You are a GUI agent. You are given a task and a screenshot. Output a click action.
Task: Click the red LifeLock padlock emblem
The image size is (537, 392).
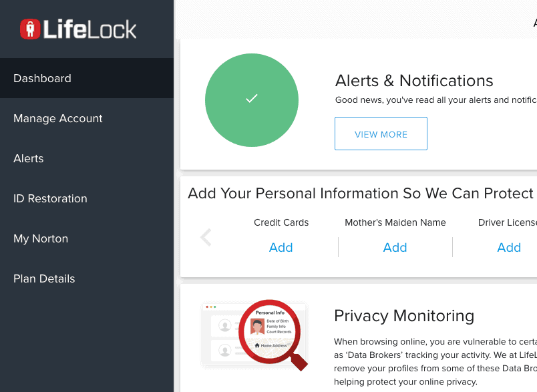(x=31, y=29)
